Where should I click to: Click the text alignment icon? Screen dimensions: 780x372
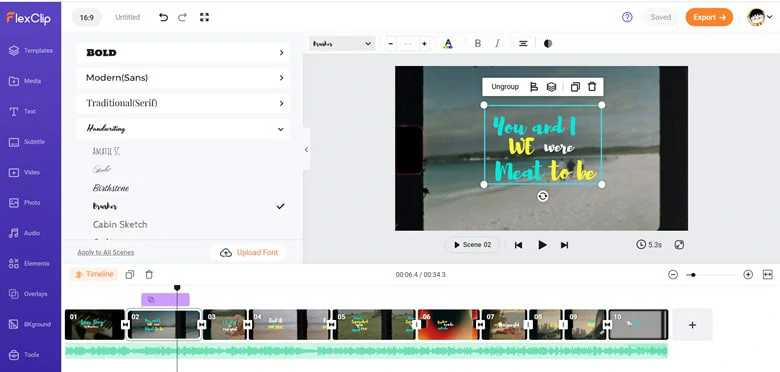click(x=523, y=44)
